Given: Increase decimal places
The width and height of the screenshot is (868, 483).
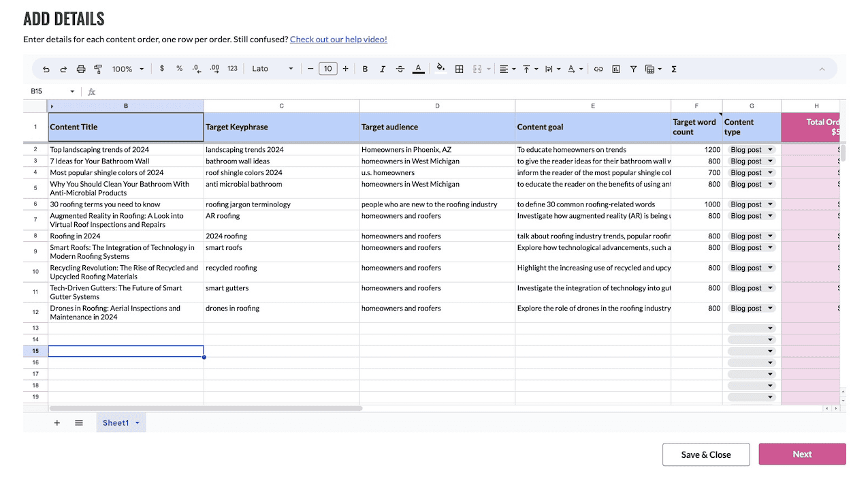Looking at the screenshot, I should click(214, 69).
